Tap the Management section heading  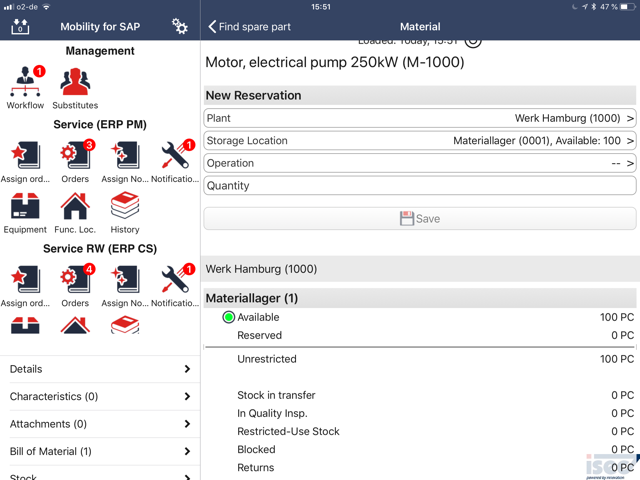click(100, 51)
